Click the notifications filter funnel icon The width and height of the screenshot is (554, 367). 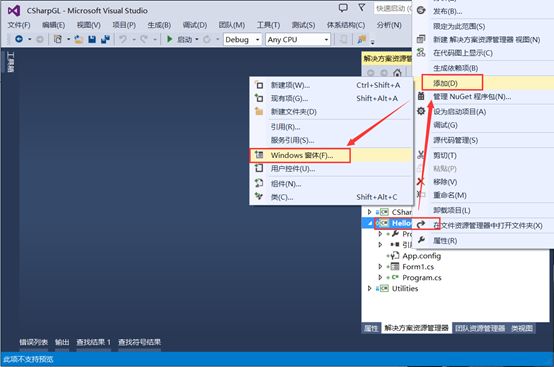pos(362,7)
